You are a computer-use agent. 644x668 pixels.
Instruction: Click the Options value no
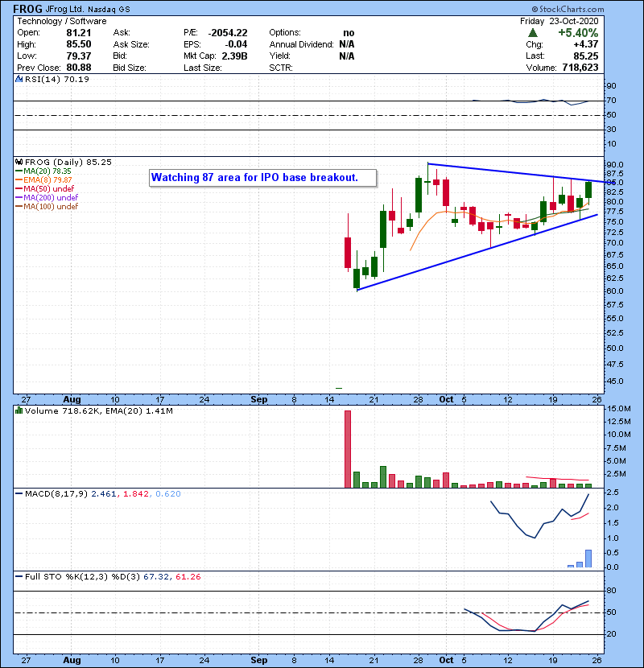(x=349, y=33)
